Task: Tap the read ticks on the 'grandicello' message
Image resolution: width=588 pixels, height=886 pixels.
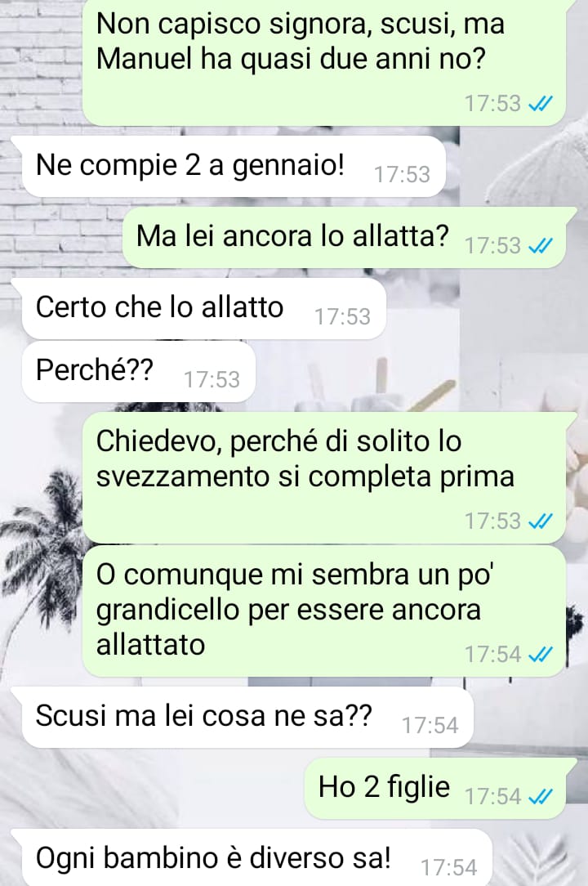Action: tap(540, 655)
